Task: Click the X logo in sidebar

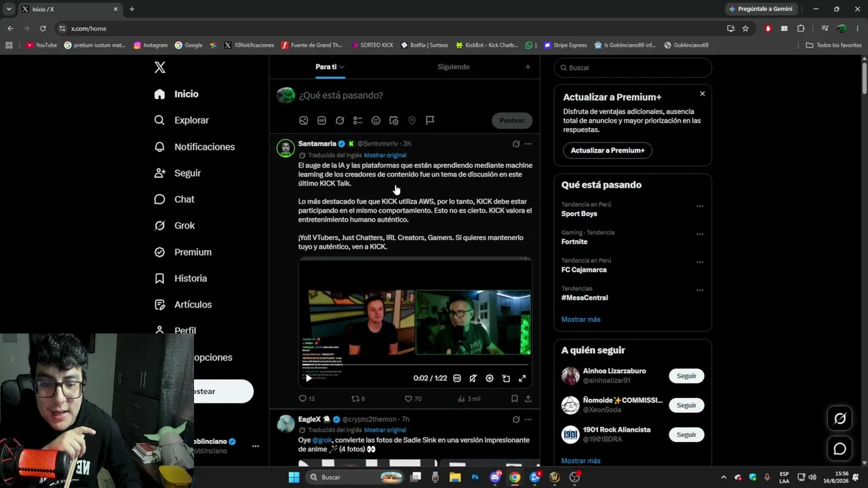Action: (x=159, y=67)
